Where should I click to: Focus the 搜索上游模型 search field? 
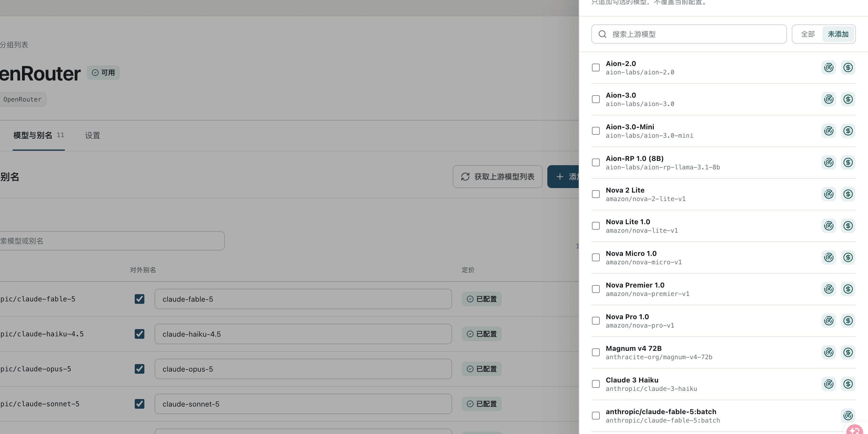(x=689, y=34)
